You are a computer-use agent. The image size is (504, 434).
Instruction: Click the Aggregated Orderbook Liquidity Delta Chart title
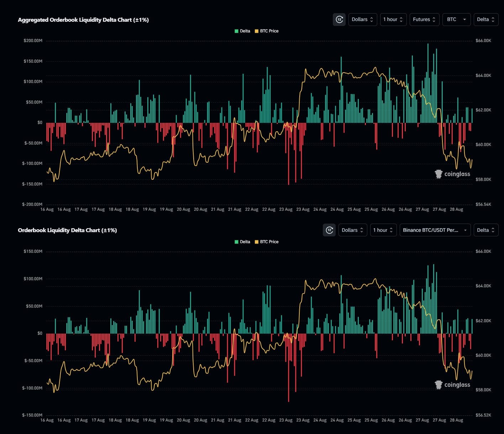tap(83, 20)
